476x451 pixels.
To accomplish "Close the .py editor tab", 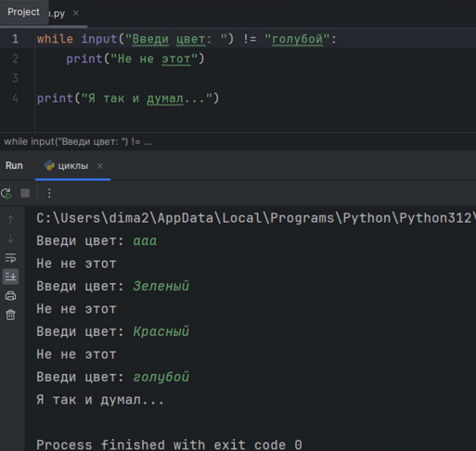I will 76,13.
